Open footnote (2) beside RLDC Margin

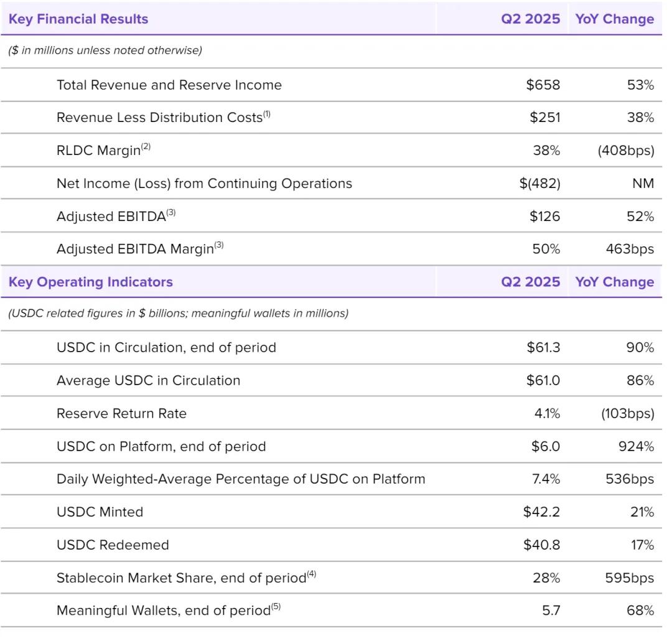click(146, 147)
